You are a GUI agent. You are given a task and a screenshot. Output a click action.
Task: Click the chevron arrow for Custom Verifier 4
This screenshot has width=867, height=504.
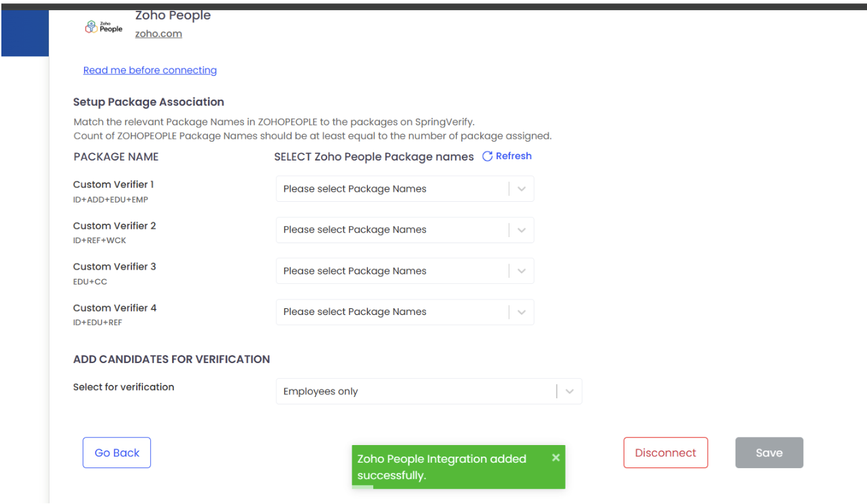[522, 312]
